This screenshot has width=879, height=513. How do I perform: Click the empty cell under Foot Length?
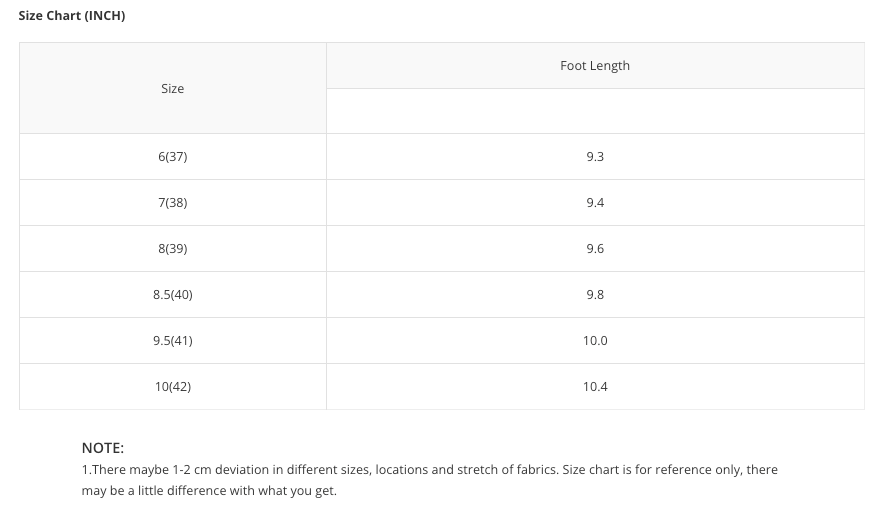[x=594, y=111]
